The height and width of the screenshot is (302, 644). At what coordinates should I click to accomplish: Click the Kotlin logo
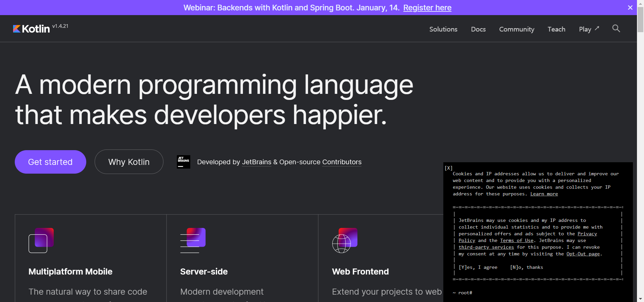click(x=31, y=29)
